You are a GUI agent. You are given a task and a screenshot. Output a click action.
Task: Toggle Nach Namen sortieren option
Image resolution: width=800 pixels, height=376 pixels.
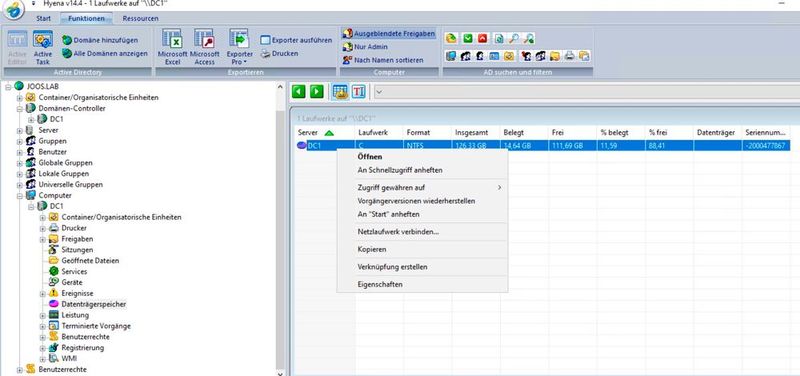point(383,60)
